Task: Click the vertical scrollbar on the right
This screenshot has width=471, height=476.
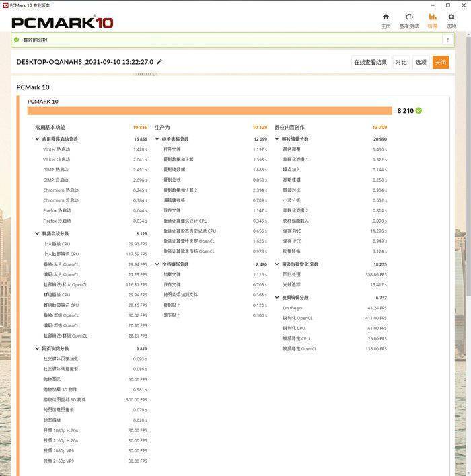Action: 468,164
